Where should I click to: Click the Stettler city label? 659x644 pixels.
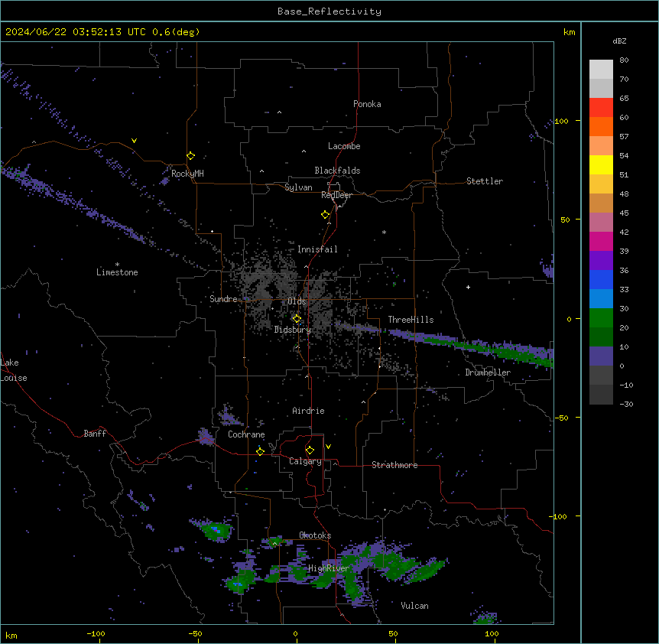pos(485,181)
